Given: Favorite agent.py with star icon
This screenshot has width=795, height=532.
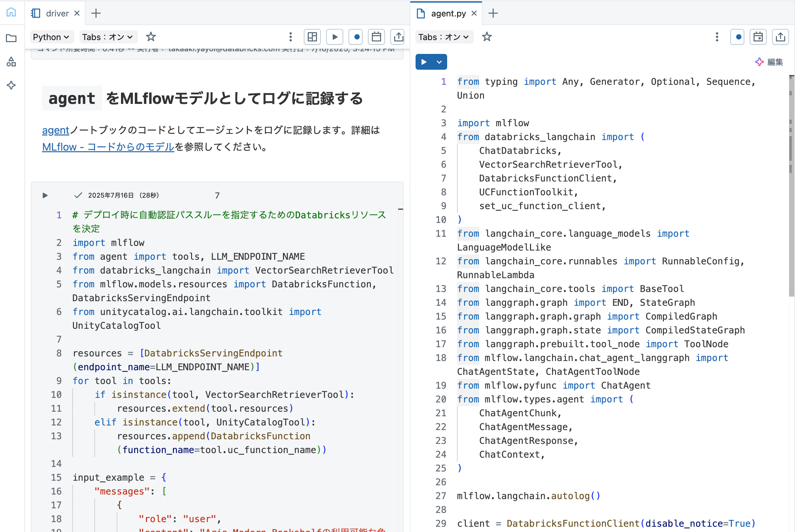Looking at the screenshot, I should pos(487,36).
